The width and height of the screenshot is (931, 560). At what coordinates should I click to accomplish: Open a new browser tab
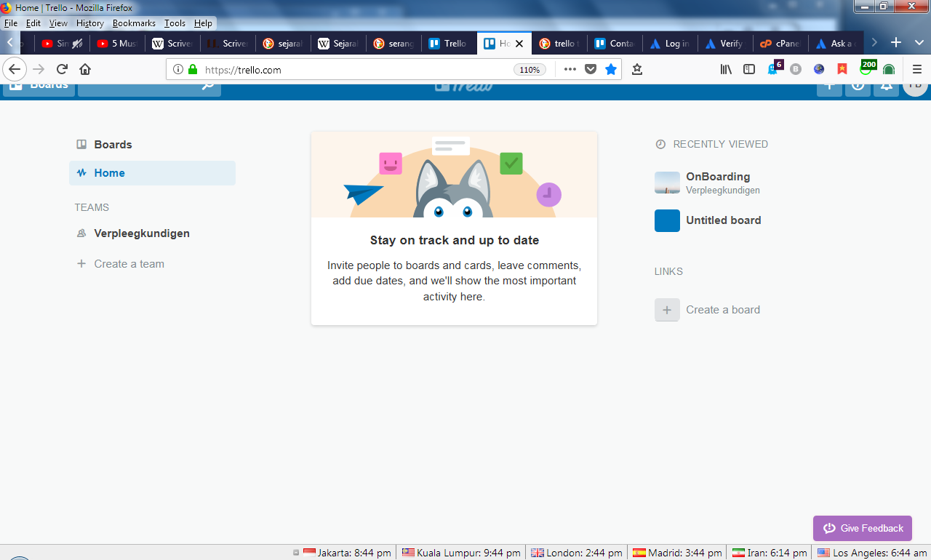pyautogui.click(x=896, y=43)
